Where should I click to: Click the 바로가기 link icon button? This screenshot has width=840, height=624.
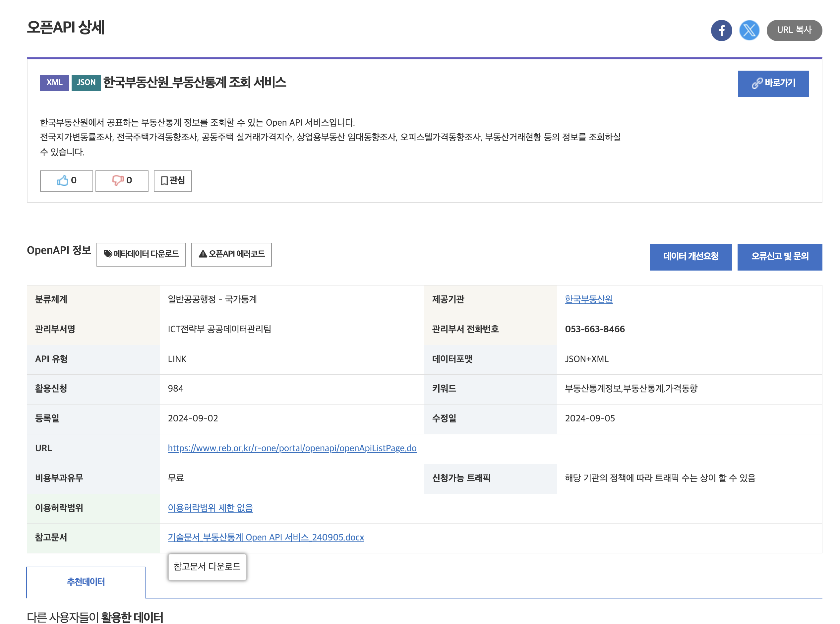pos(773,84)
